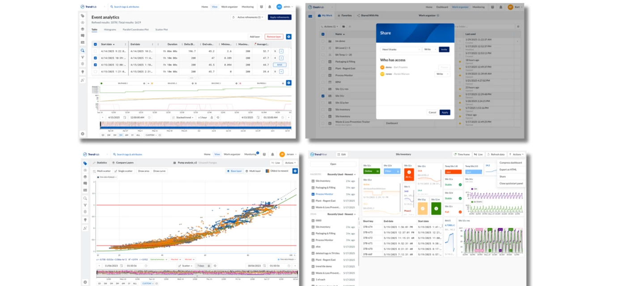Switch to Parallel Coordinates Plot tab
This screenshot has width=644, height=286.
(136, 29)
